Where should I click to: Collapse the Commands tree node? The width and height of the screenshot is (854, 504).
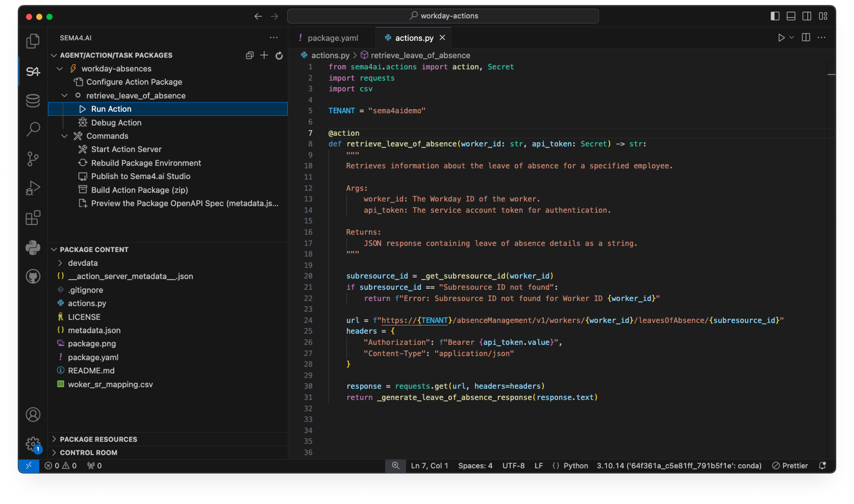point(65,136)
